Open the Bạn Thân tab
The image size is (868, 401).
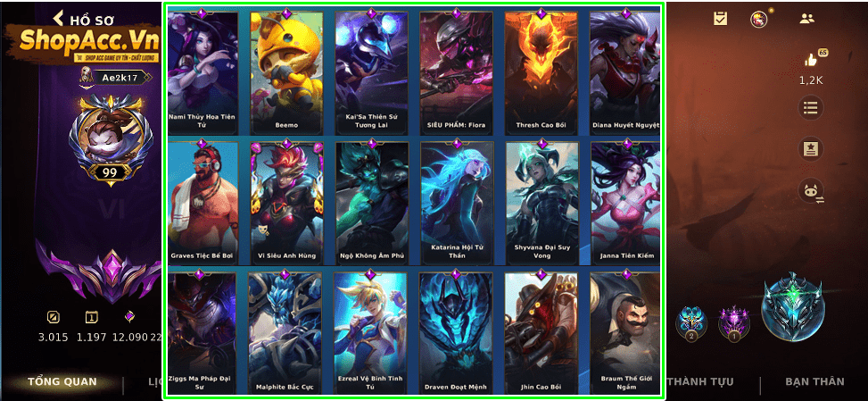[814, 381]
